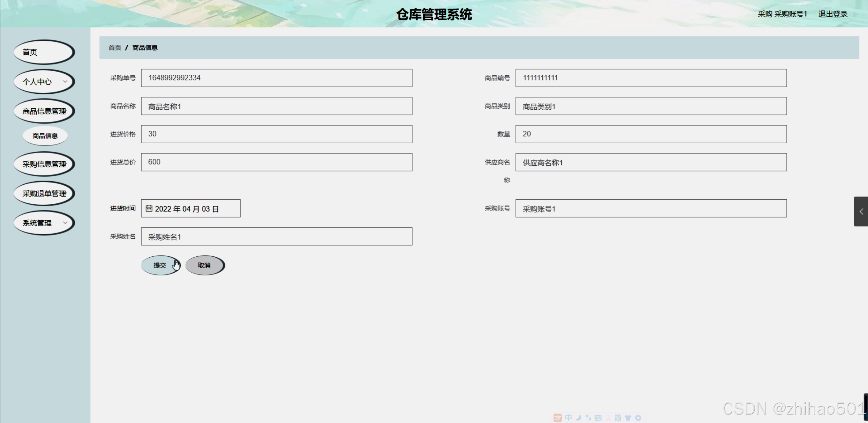Expand the 个人中心 sidebar menu
The width and height of the screenshot is (868, 423).
point(44,81)
